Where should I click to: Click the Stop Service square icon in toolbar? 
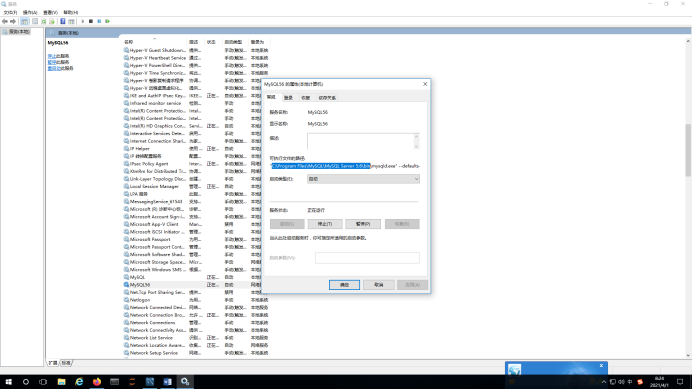pos(91,21)
